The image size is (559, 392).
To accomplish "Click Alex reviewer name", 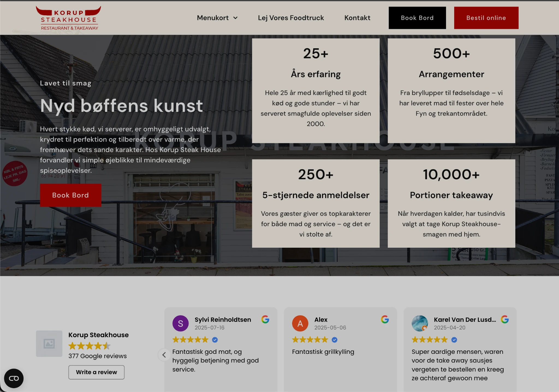I will 321,319.
